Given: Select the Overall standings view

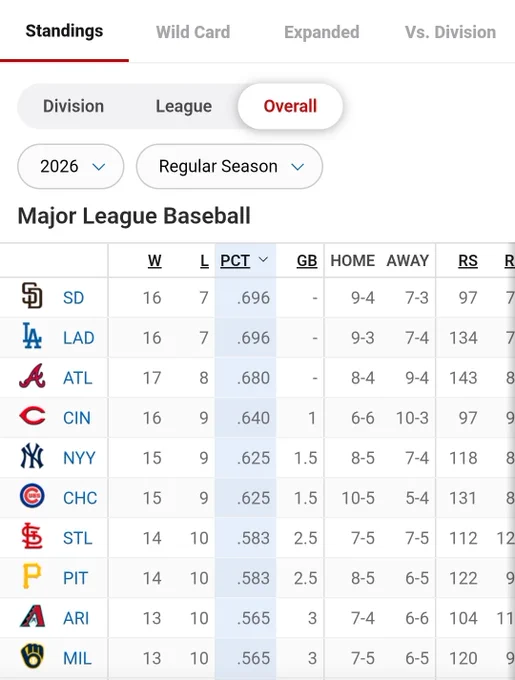Looking at the screenshot, I should (x=290, y=106).
